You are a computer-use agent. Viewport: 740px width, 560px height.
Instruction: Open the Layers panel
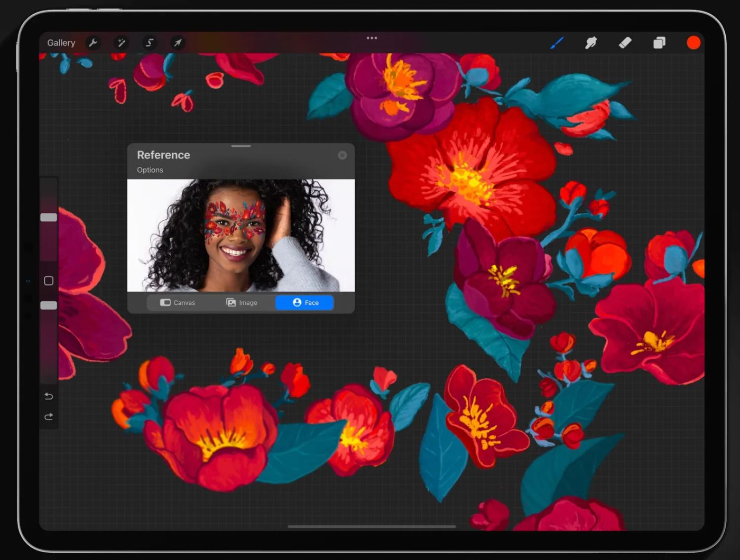(659, 43)
